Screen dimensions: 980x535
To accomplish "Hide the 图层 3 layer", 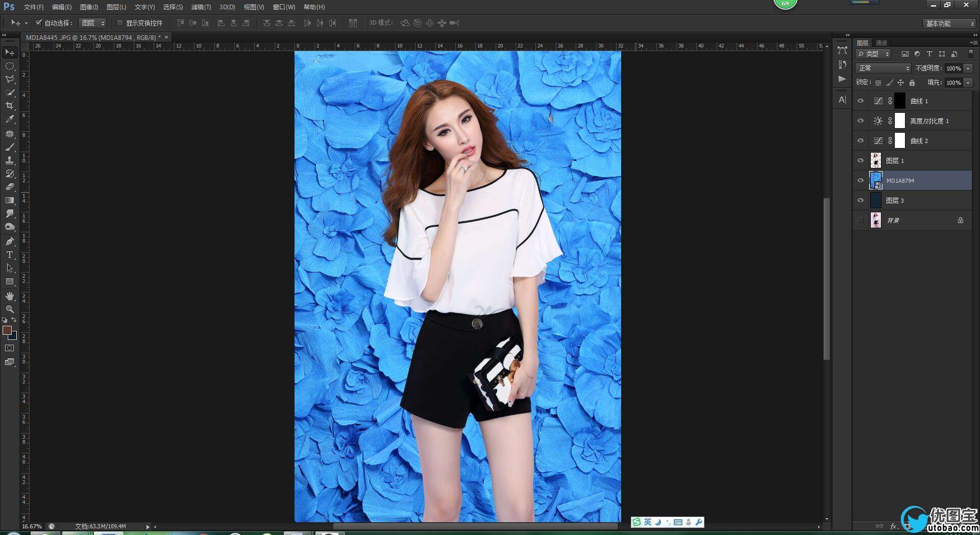I will [x=861, y=201].
